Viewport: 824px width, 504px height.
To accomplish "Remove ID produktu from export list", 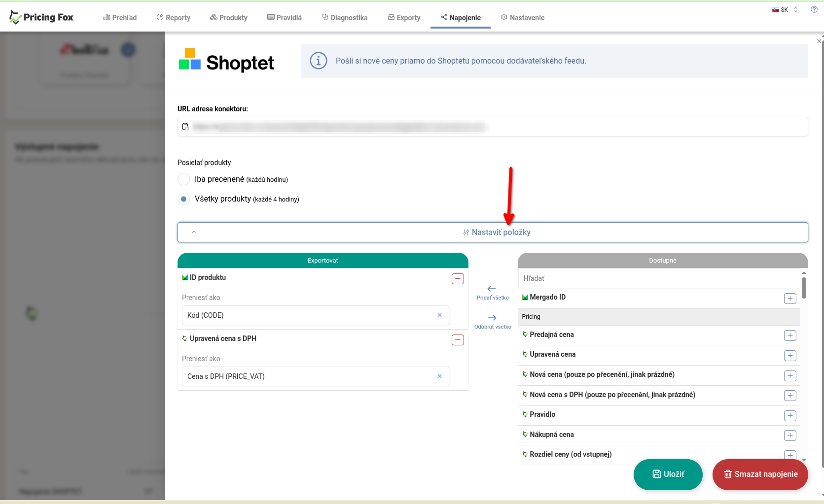I will click(x=458, y=279).
